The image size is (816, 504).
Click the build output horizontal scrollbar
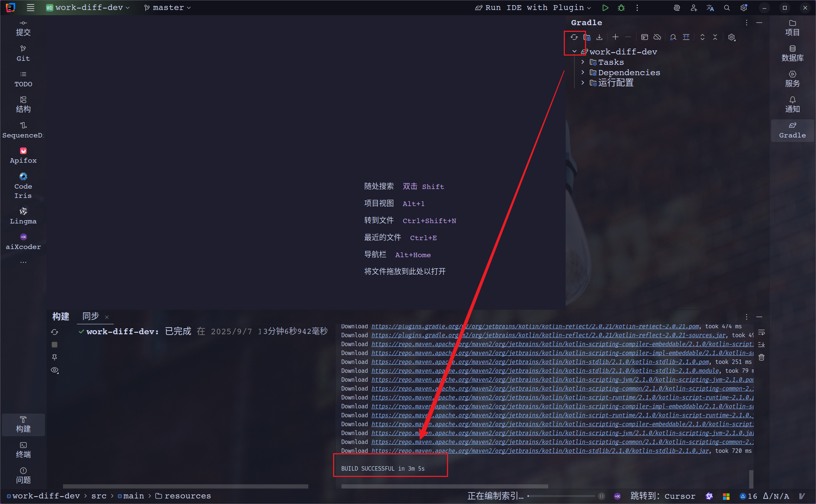click(x=444, y=486)
